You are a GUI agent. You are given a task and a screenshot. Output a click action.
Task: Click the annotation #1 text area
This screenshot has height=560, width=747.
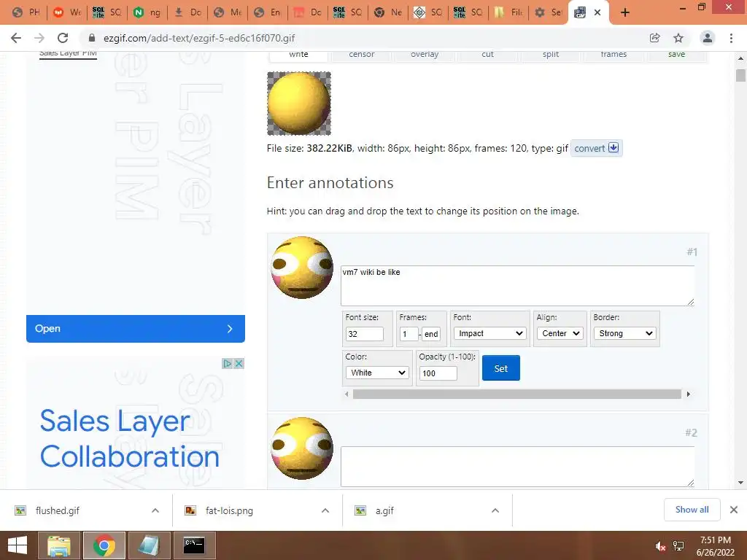pyautogui.click(x=517, y=286)
